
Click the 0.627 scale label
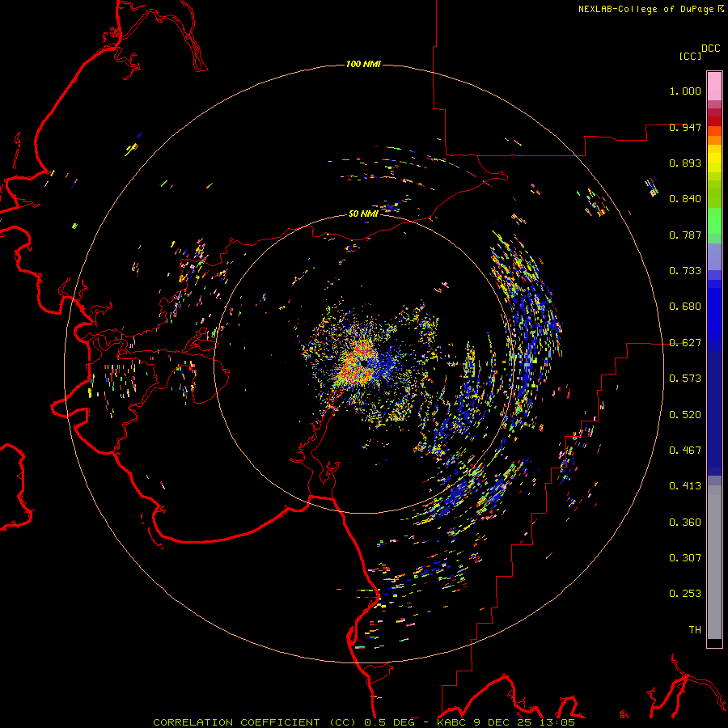tap(685, 343)
